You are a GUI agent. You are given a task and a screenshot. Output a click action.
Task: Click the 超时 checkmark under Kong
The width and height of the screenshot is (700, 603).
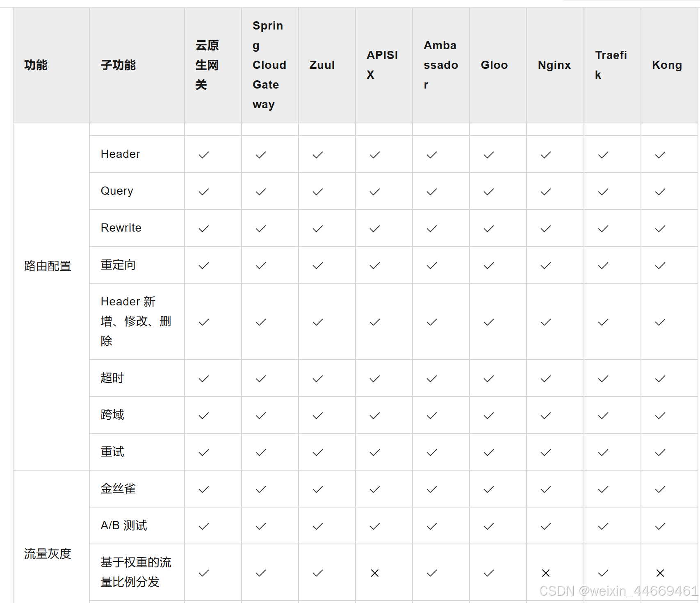pos(660,379)
